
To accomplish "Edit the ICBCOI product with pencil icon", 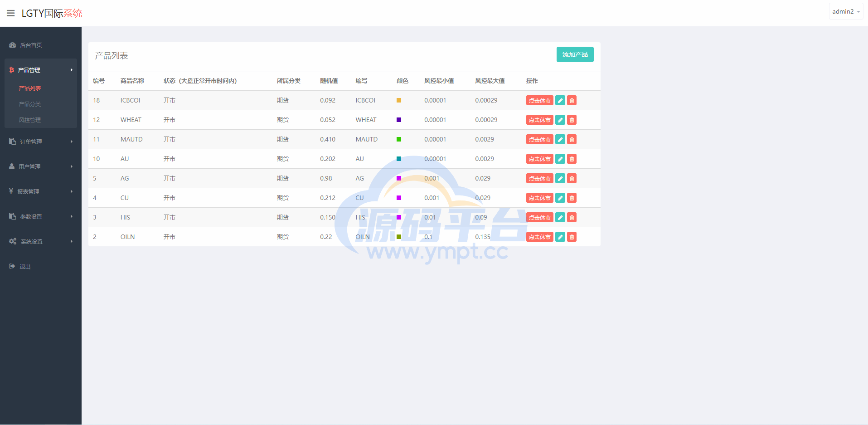I will (x=560, y=100).
